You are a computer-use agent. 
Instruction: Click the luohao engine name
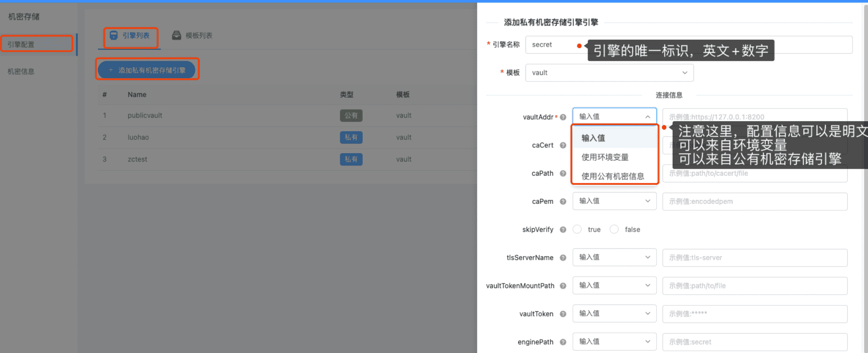click(138, 138)
